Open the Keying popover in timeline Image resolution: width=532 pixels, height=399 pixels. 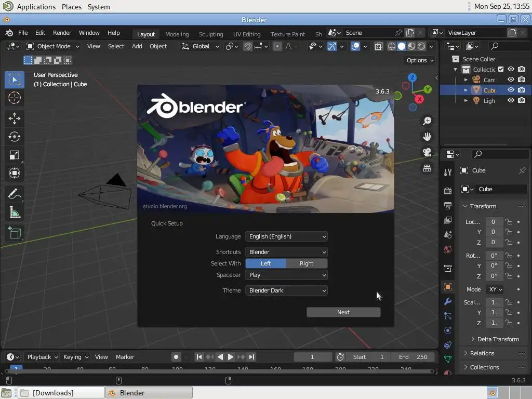[76, 357]
